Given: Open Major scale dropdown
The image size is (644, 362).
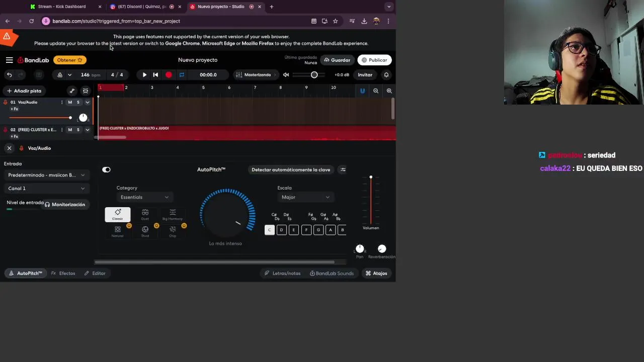Looking at the screenshot, I should tap(305, 197).
